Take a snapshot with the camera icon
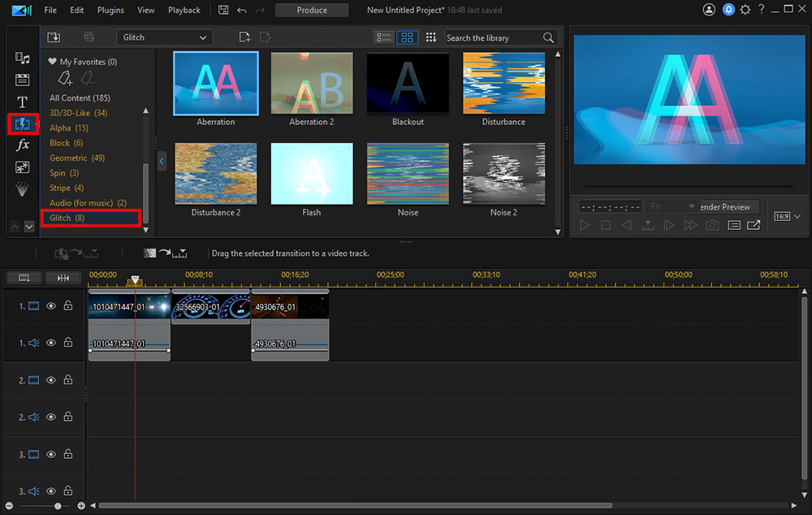 (x=712, y=225)
